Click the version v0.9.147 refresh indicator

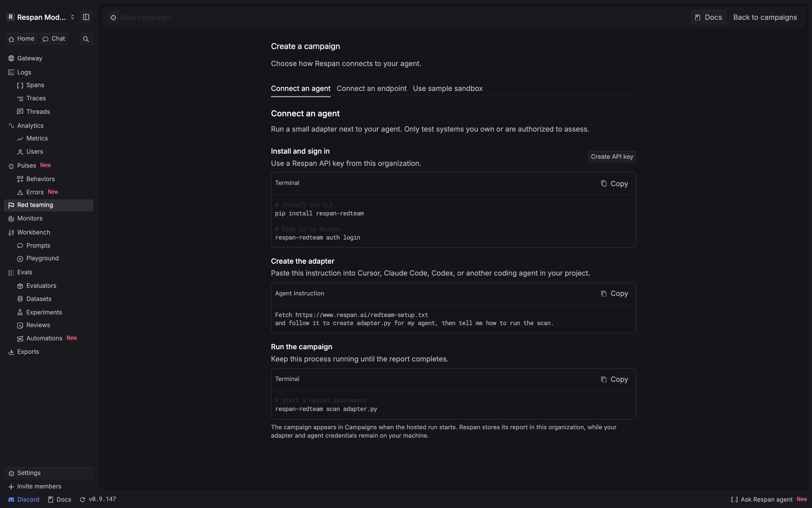click(x=98, y=500)
